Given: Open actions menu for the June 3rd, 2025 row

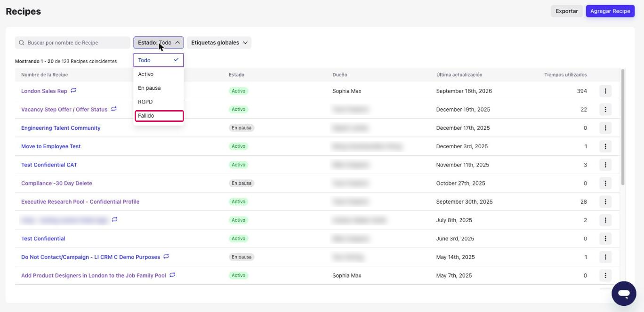Looking at the screenshot, I should (x=605, y=239).
